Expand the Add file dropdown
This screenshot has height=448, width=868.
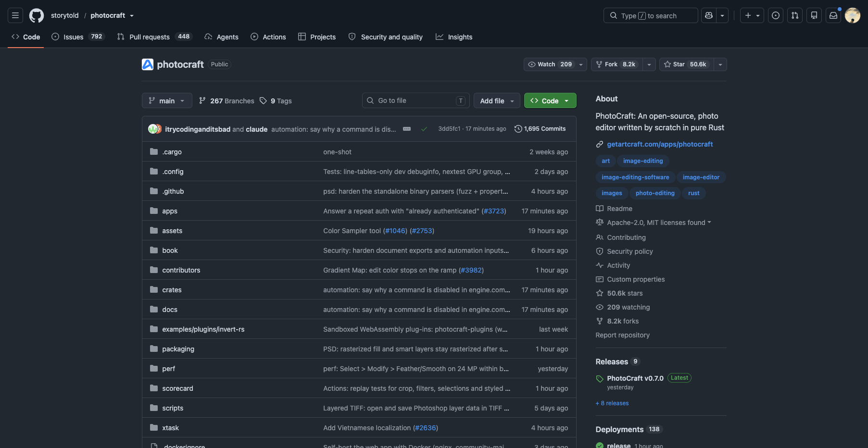(497, 100)
